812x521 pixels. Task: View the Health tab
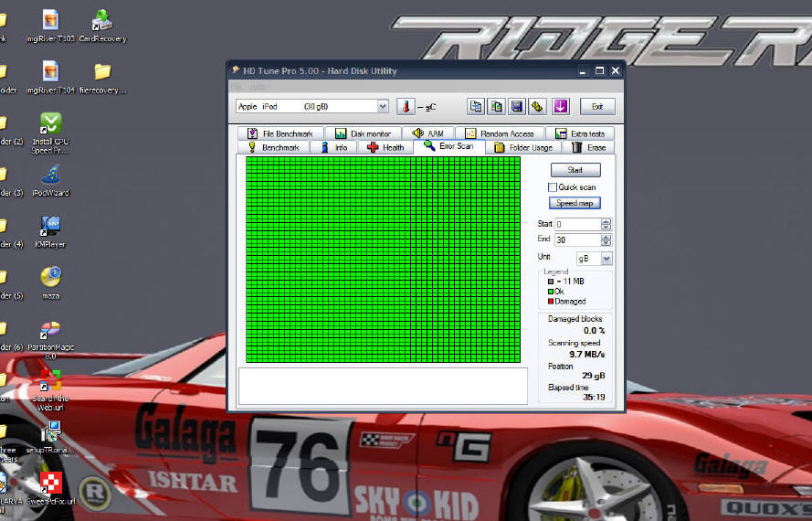click(x=385, y=148)
